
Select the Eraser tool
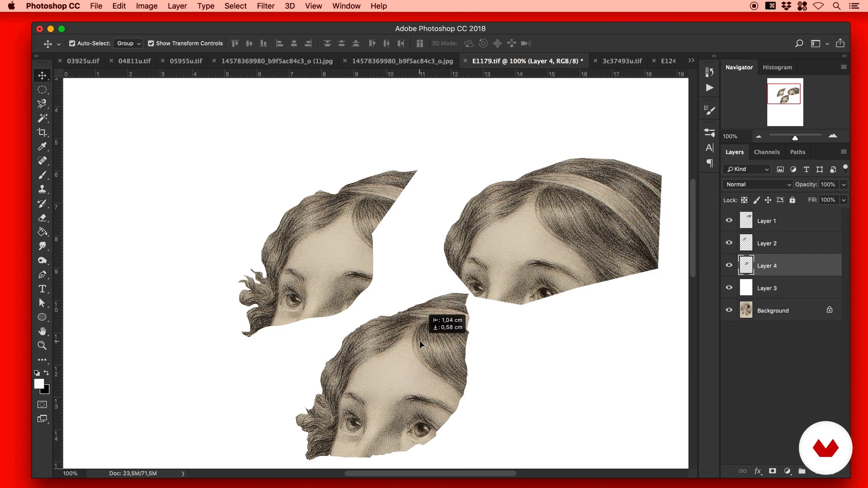tap(42, 218)
